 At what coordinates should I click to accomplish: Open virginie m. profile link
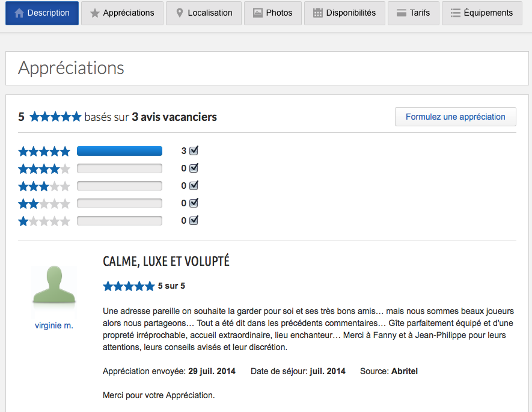[x=54, y=325]
